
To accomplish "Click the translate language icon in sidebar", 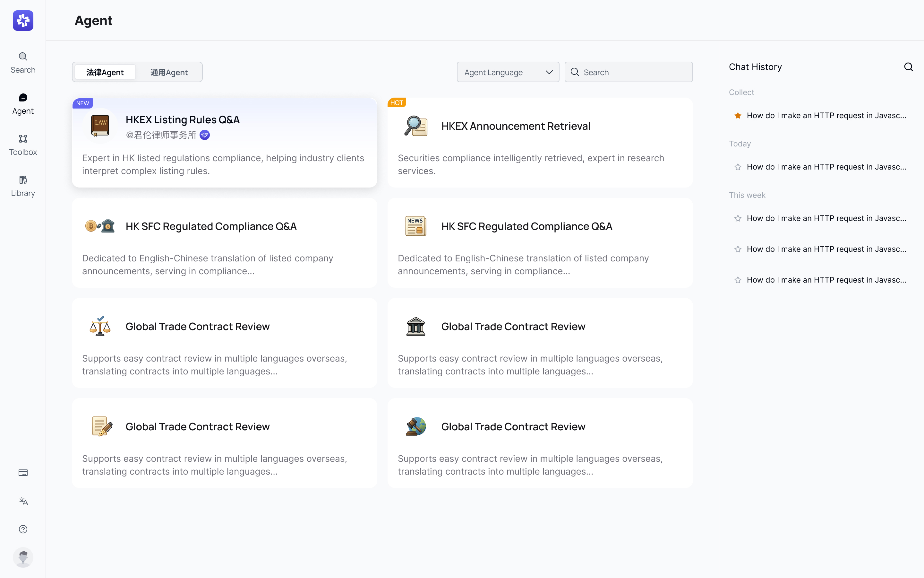I will point(23,501).
